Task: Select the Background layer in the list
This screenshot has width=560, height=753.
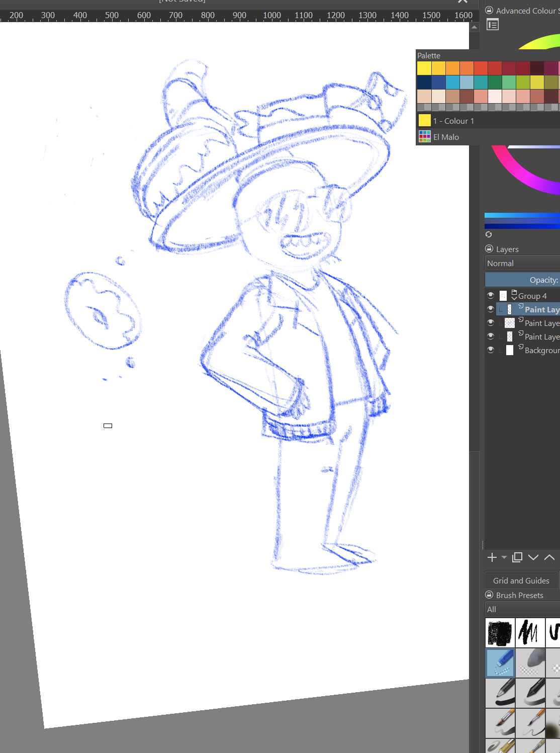Action: (x=541, y=350)
